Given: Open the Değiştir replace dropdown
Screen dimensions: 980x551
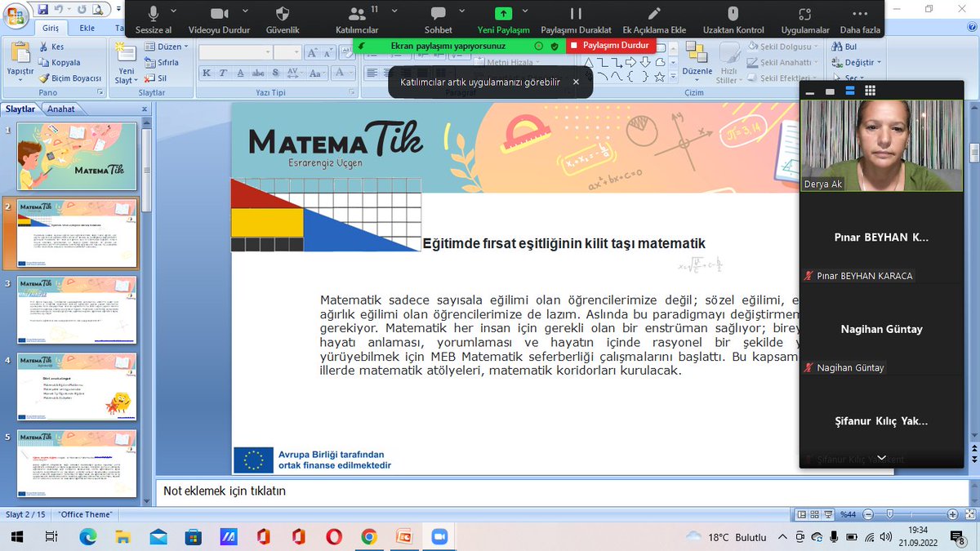Looking at the screenshot, I should 856,63.
